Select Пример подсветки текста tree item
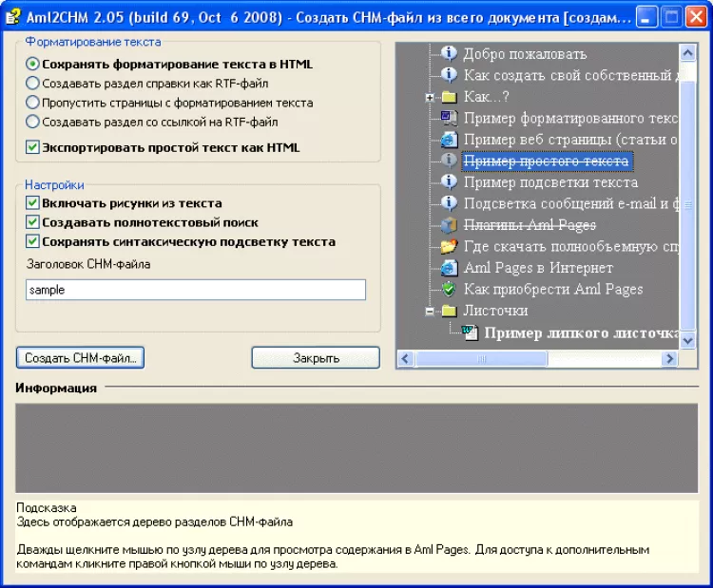The height and width of the screenshot is (588, 713). [x=550, y=182]
